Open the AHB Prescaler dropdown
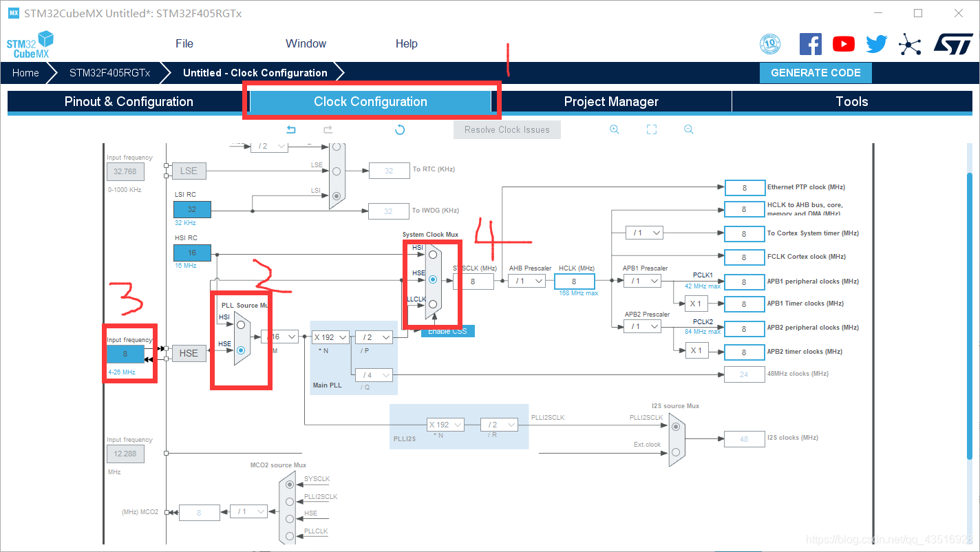This screenshot has height=552, width=980. 526,281
